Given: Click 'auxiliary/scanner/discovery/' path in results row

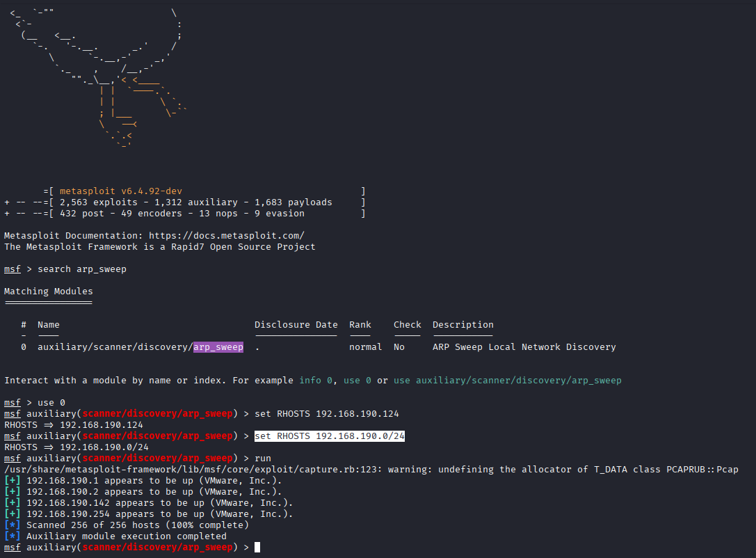Looking at the screenshot, I should coord(115,346).
